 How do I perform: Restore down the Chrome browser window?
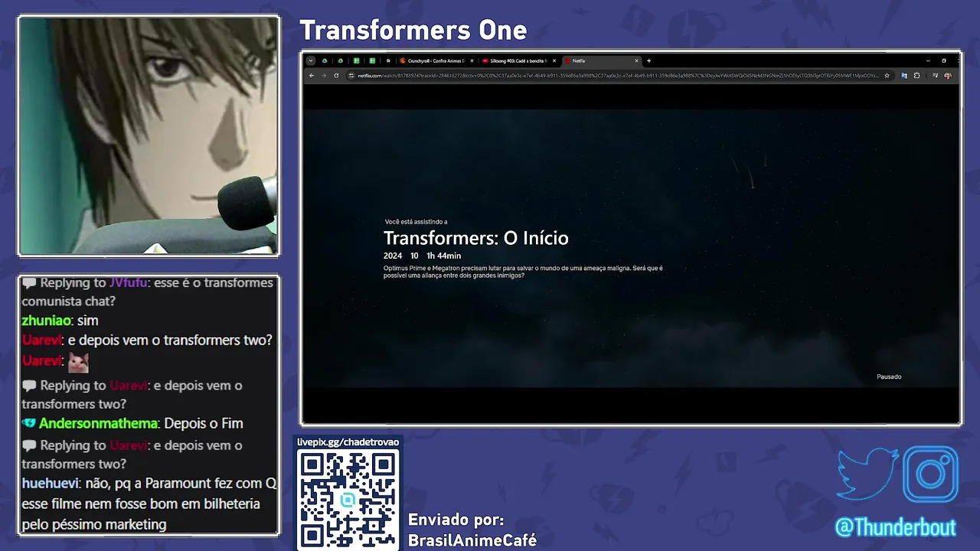coord(944,60)
